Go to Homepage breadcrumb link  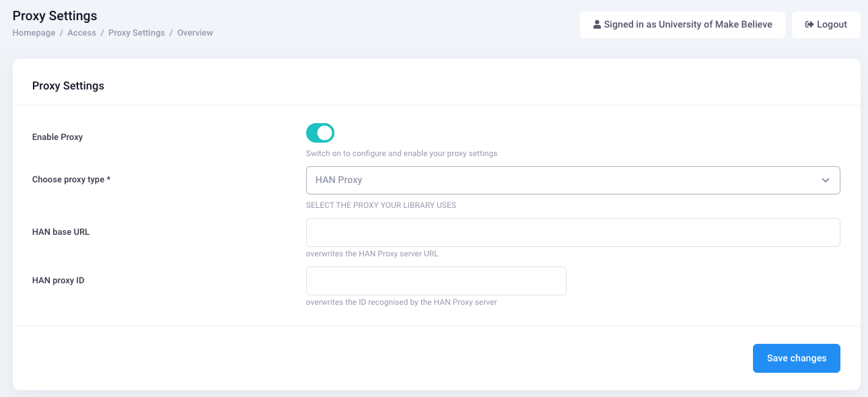(x=34, y=33)
